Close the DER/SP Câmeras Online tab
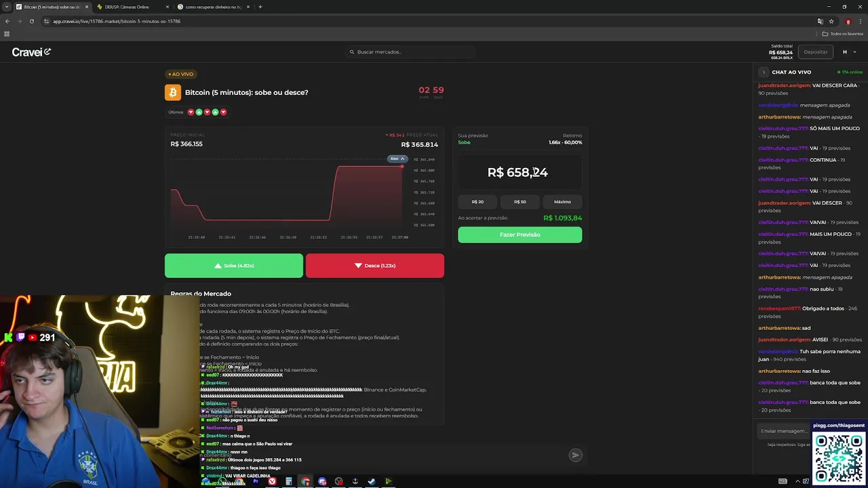Viewport: 868px width, 488px height. click(x=167, y=7)
